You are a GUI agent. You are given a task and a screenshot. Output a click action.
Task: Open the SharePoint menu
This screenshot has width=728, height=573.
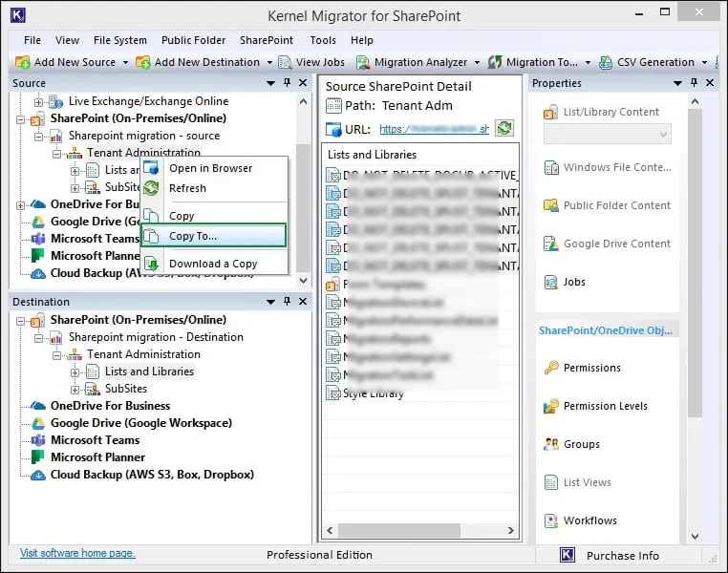267,40
